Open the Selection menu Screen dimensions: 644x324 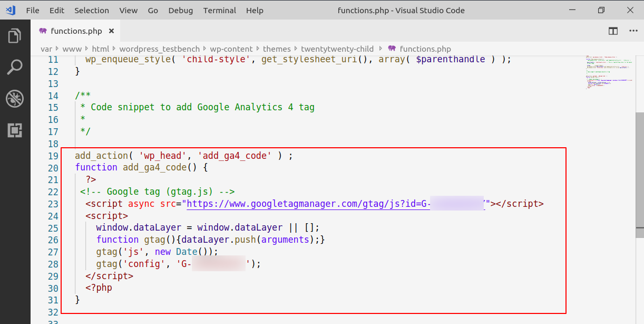point(92,10)
